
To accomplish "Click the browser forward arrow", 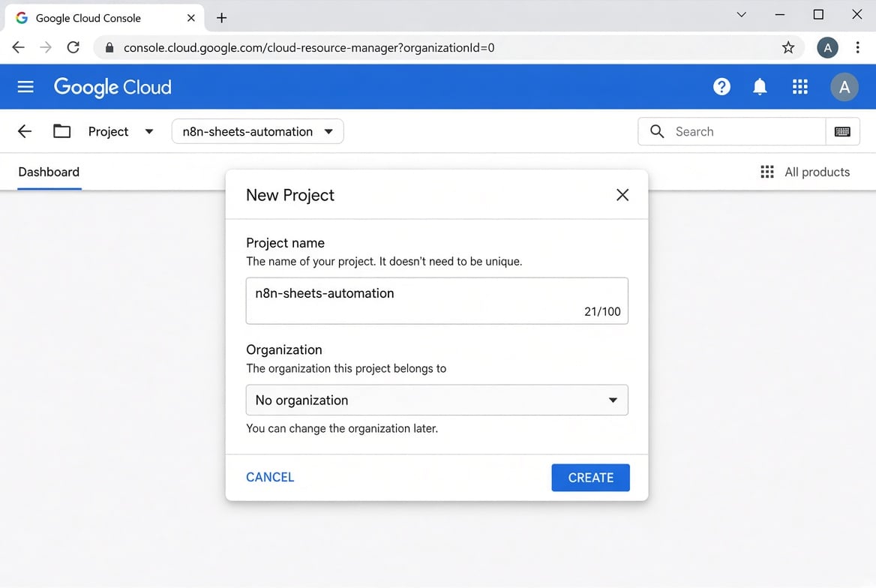I will coord(46,47).
